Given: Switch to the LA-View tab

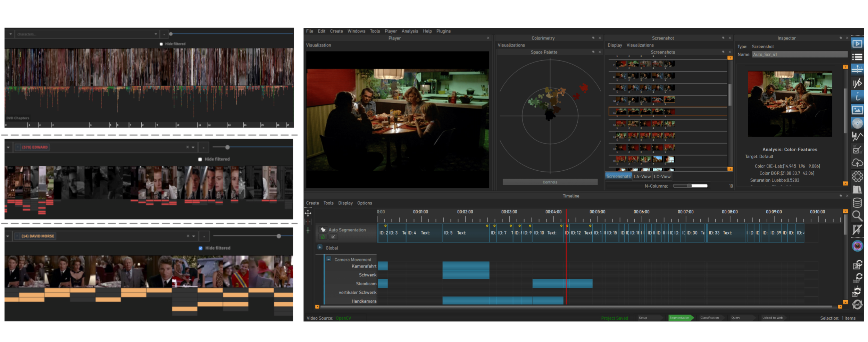Looking at the screenshot, I should [642, 177].
